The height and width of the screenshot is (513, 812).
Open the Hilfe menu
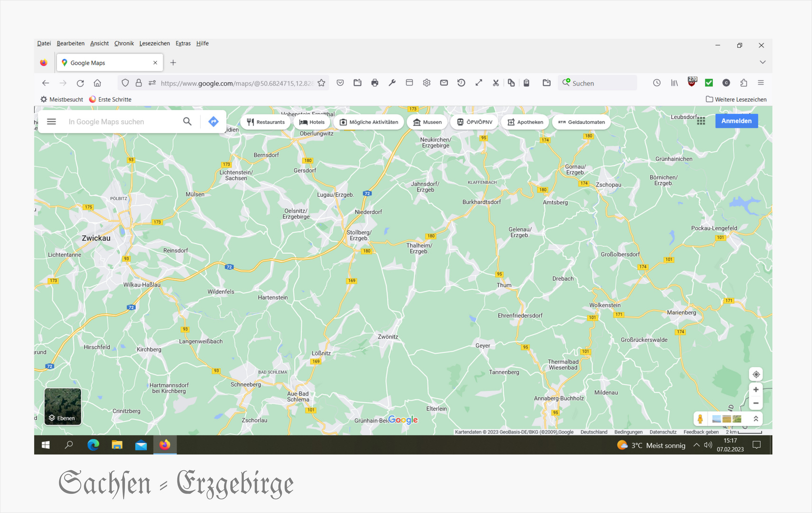click(203, 43)
